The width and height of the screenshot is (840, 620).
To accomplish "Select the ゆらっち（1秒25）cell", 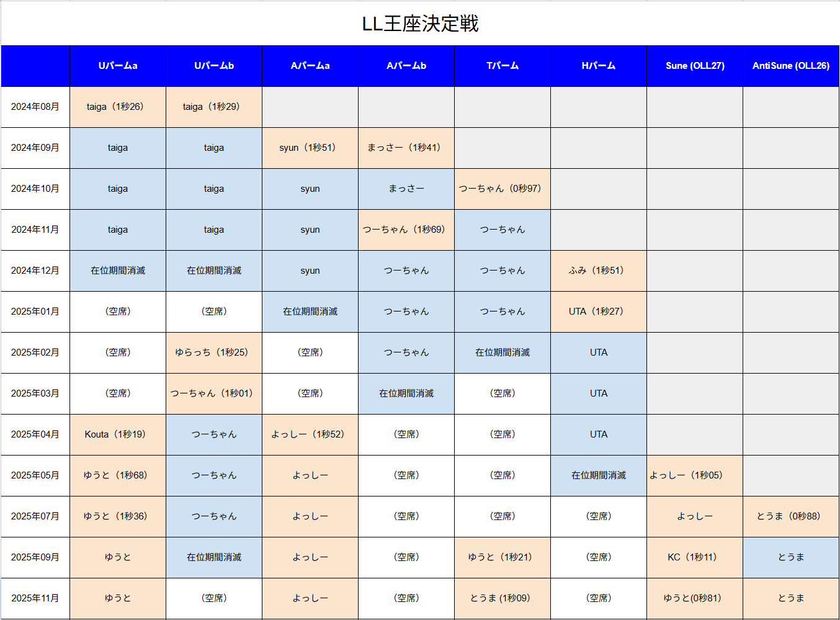I will (214, 353).
